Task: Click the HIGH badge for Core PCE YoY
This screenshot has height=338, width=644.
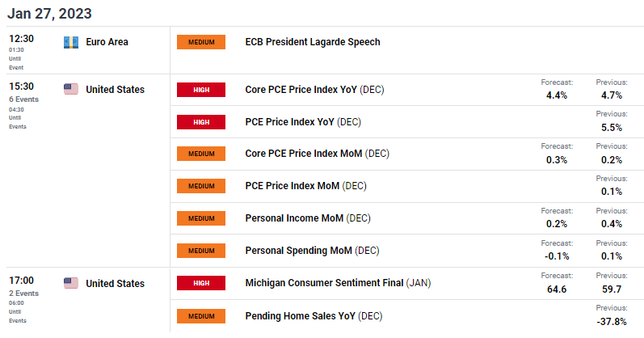Action: click(x=201, y=89)
